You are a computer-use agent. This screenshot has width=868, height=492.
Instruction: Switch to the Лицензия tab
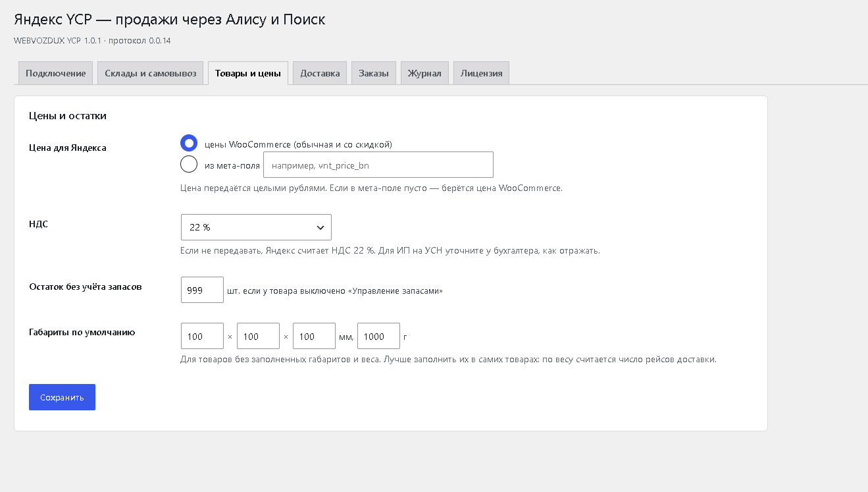(481, 73)
